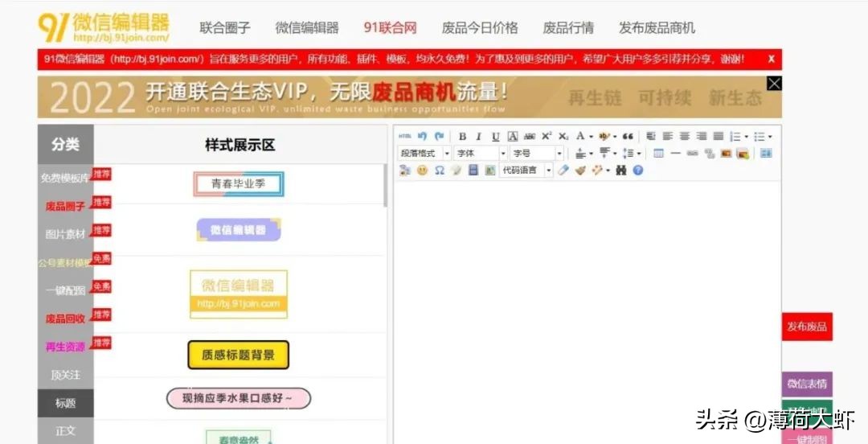Insert an ordered numbered list
868x444 pixels.
click(735, 137)
